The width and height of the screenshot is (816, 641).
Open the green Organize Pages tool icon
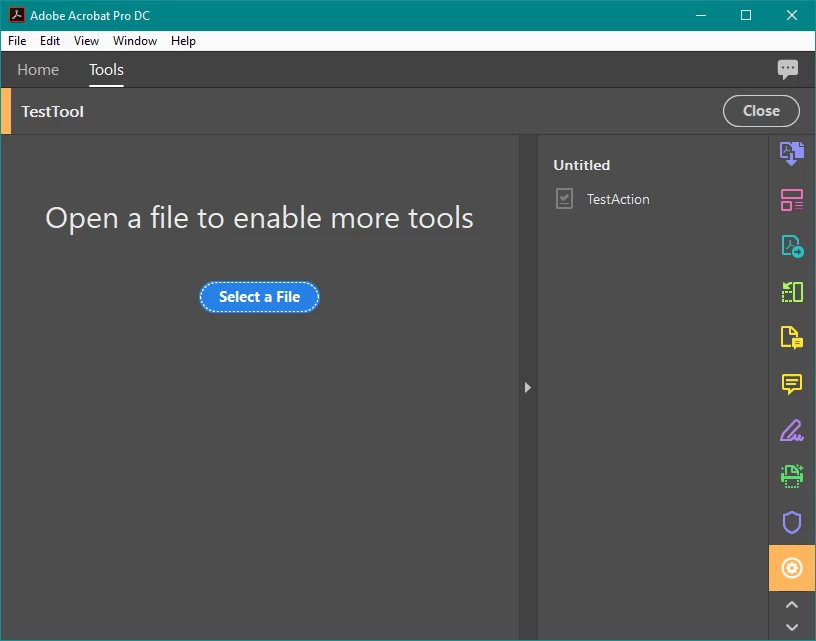pyautogui.click(x=792, y=292)
